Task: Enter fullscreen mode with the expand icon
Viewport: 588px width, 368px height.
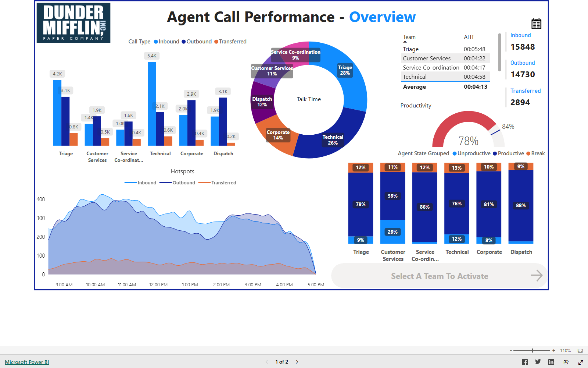Action: pos(581,362)
